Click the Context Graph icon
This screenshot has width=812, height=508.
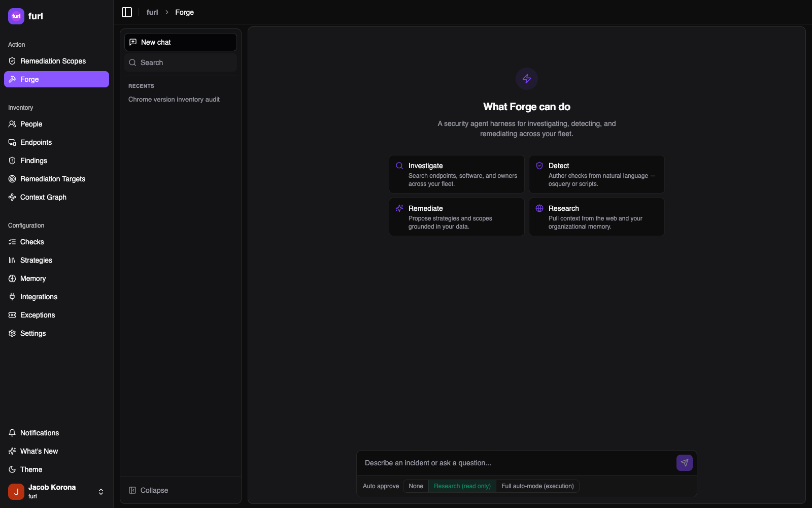coord(12,197)
